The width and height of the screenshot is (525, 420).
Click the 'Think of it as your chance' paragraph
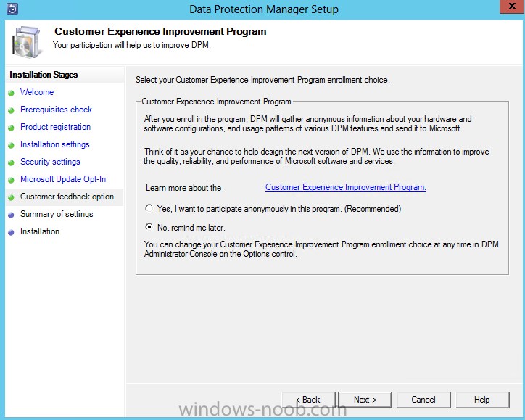tap(316, 157)
